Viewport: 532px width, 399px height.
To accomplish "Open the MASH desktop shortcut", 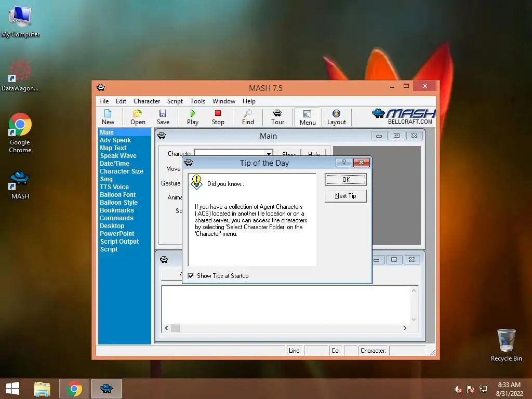I will (x=20, y=185).
